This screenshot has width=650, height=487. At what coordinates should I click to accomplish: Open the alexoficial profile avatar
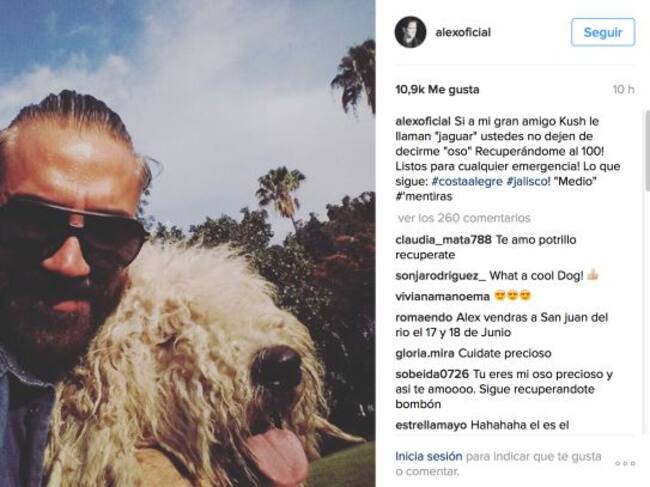click(x=410, y=32)
